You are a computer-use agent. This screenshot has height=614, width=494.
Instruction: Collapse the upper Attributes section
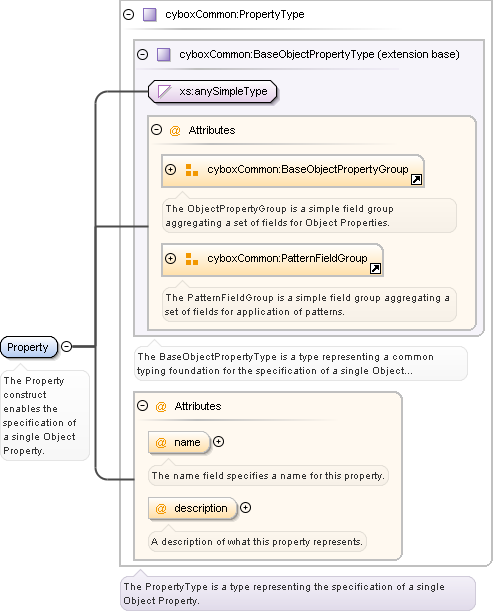(x=157, y=130)
